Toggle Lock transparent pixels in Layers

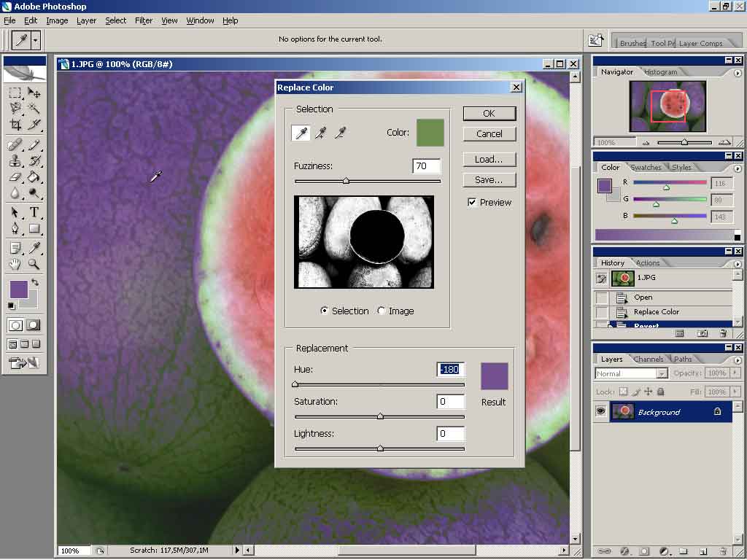click(623, 392)
